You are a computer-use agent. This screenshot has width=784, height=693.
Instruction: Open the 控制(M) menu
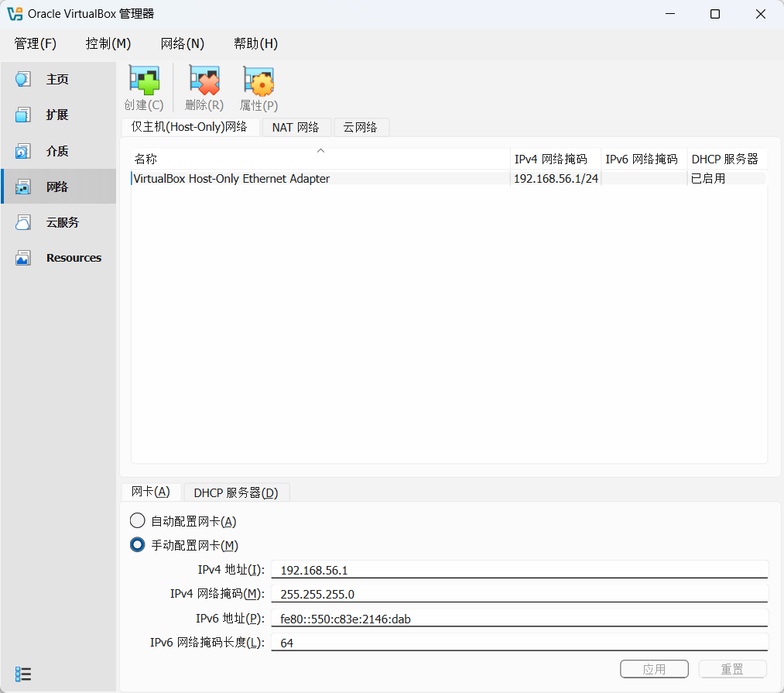[108, 43]
